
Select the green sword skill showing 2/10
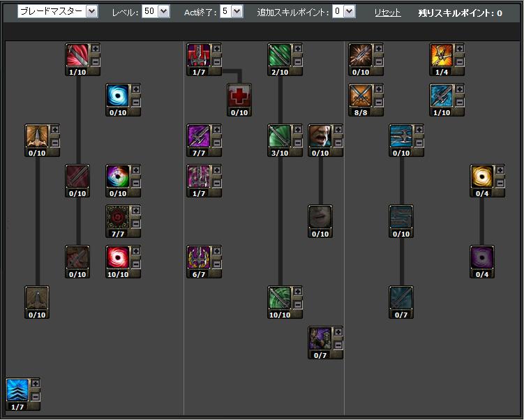279,55
